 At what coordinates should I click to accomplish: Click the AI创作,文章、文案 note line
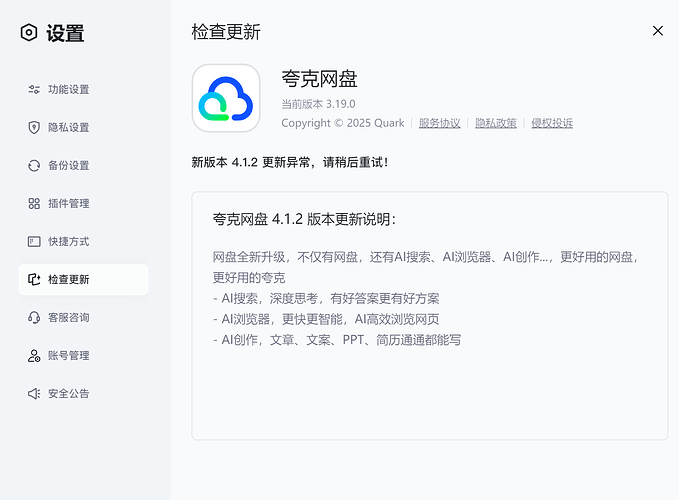click(337, 340)
